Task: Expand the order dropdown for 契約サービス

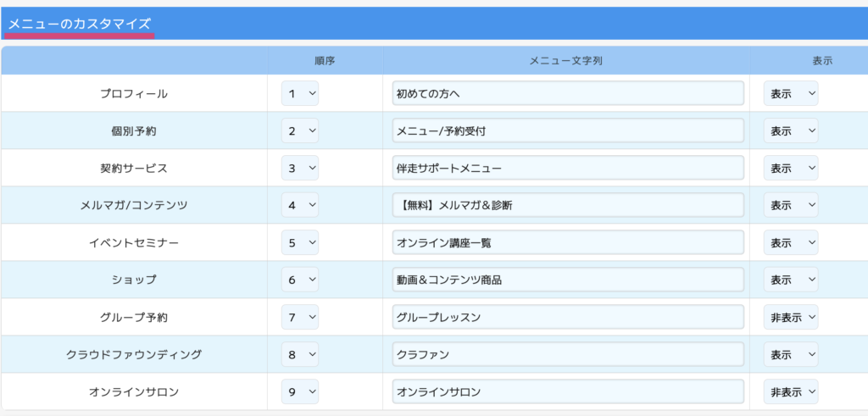Action: point(300,168)
